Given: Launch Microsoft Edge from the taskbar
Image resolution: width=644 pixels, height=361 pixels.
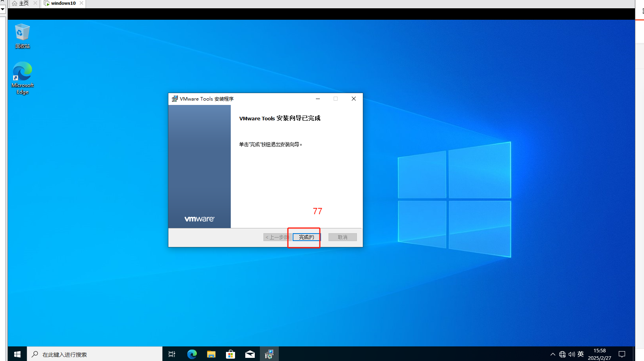Looking at the screenshot, I should (192, 354).
